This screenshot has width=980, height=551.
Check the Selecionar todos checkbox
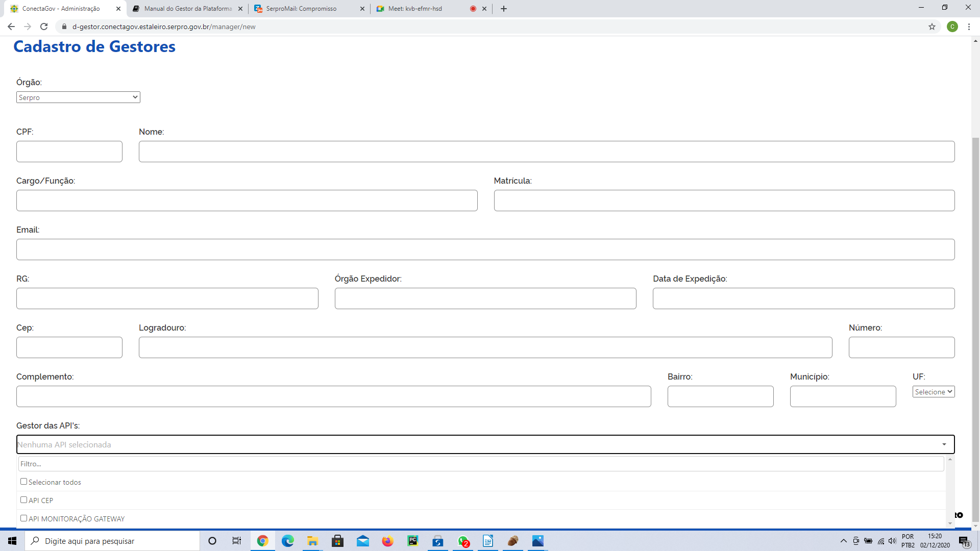tap(23, 482)
